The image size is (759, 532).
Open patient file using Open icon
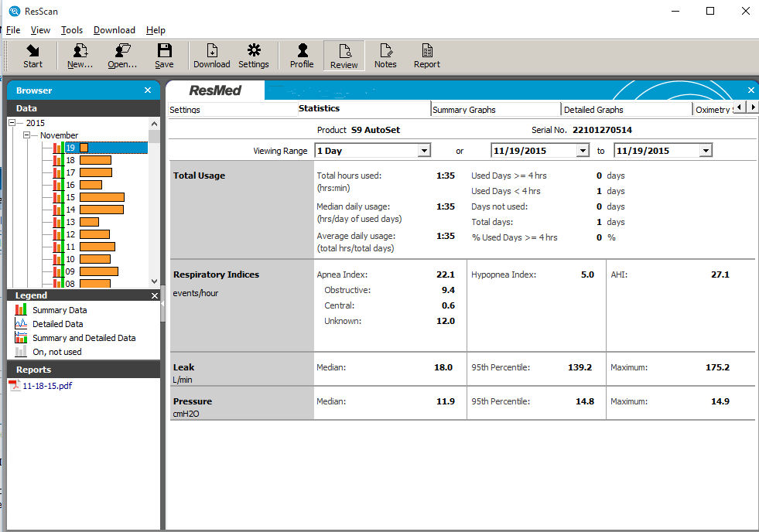[x=122, y=56]
